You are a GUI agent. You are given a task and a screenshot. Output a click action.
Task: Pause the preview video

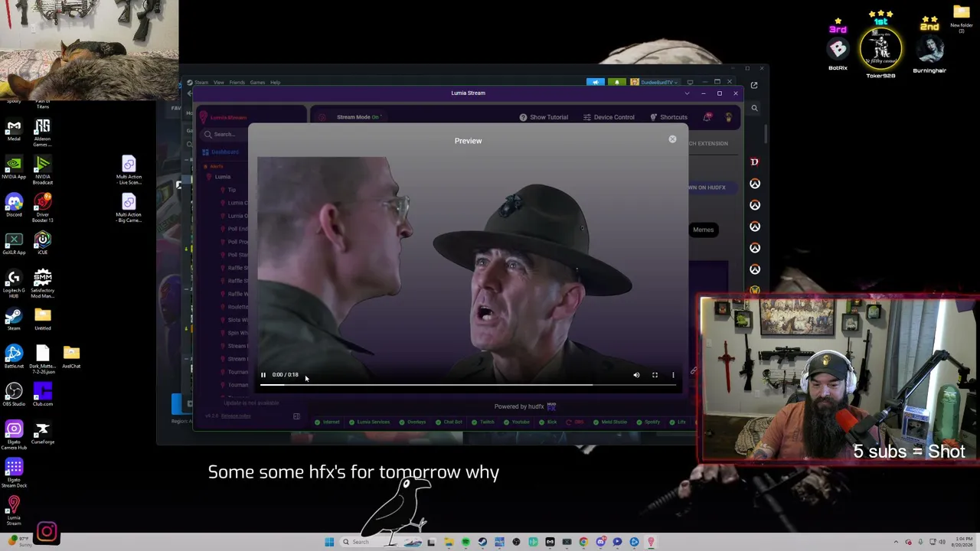263,375
